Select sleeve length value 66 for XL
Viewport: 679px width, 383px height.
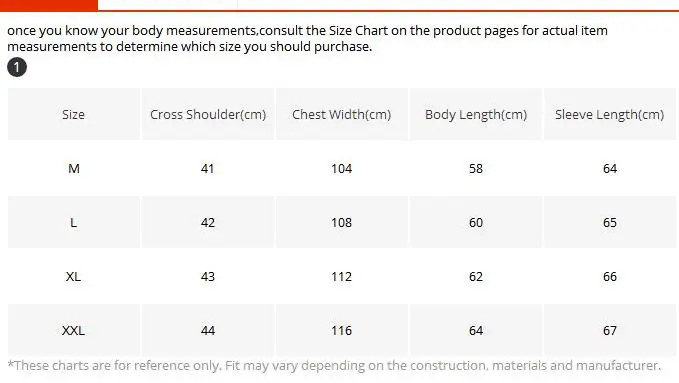coord(610,276)
